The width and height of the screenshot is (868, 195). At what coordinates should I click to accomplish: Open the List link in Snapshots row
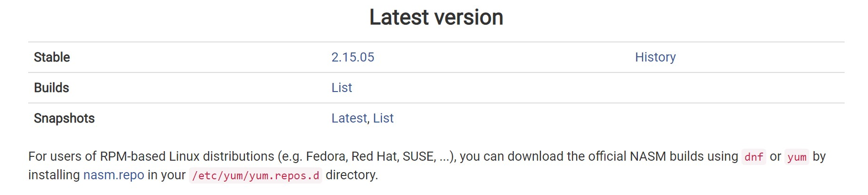click(x=383, y=118)
